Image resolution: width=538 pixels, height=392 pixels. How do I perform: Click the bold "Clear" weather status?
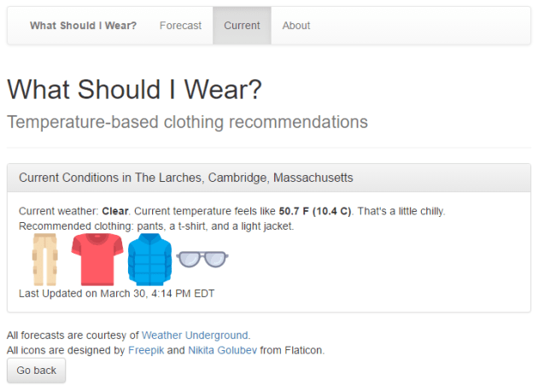(x=115, y=211)
